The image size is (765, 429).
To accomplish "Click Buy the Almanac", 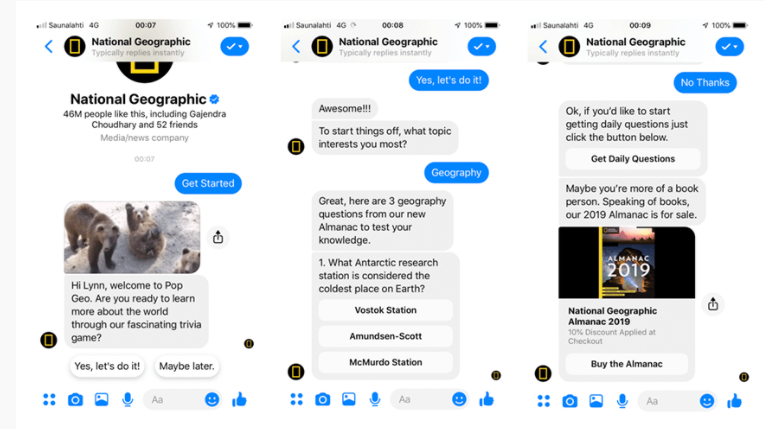I will coord(626,364).
